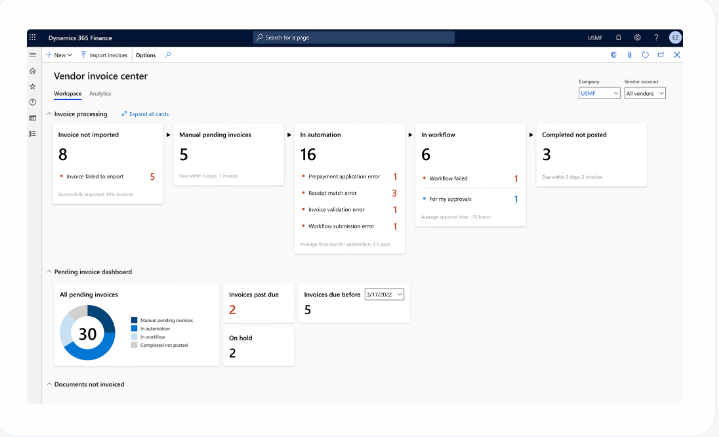Open the help question mark icon
This screenshot has width=719, height=437.
point(656,38)
